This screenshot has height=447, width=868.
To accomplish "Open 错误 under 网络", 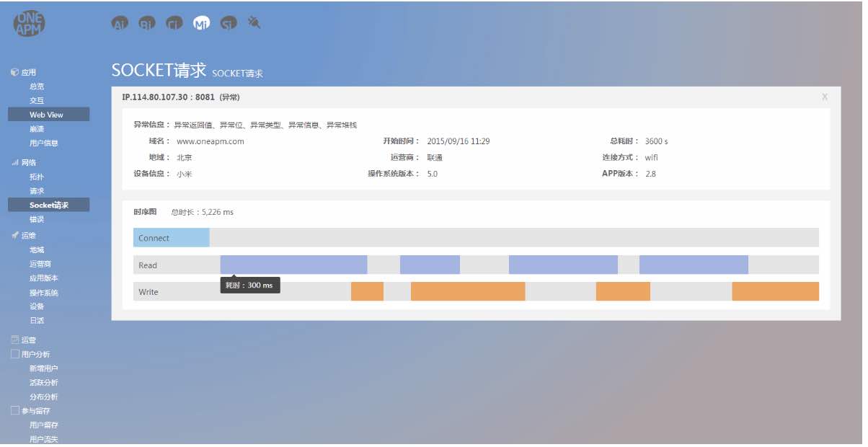I will tap(37, 220).
